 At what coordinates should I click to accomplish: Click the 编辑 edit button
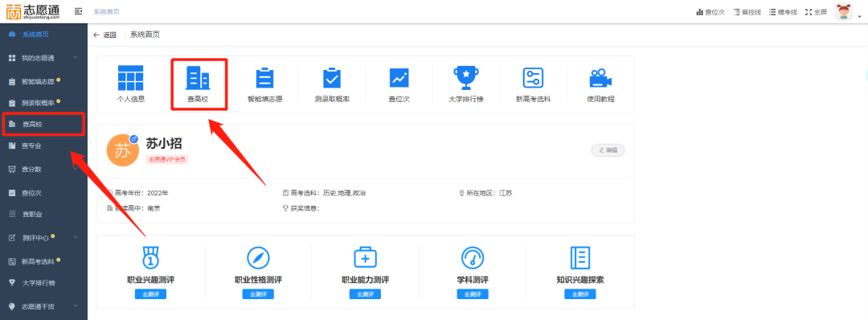coord(608,150)
